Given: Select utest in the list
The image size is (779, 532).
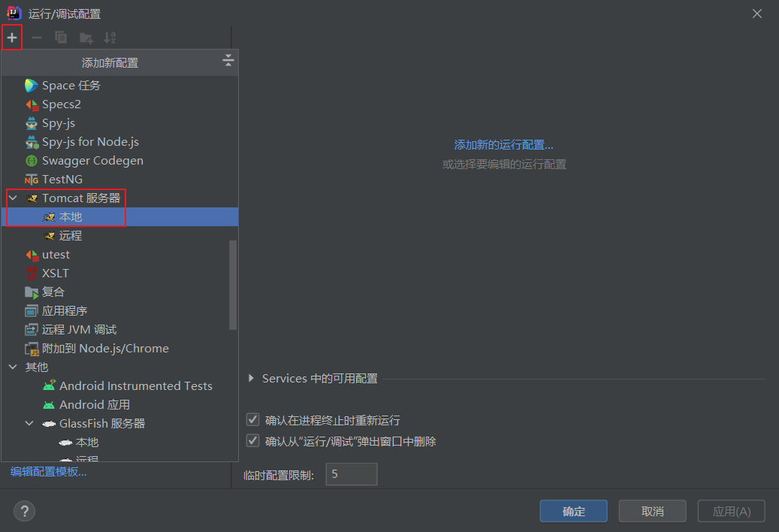Looking at the screenshot, I should tap(119, 255).
